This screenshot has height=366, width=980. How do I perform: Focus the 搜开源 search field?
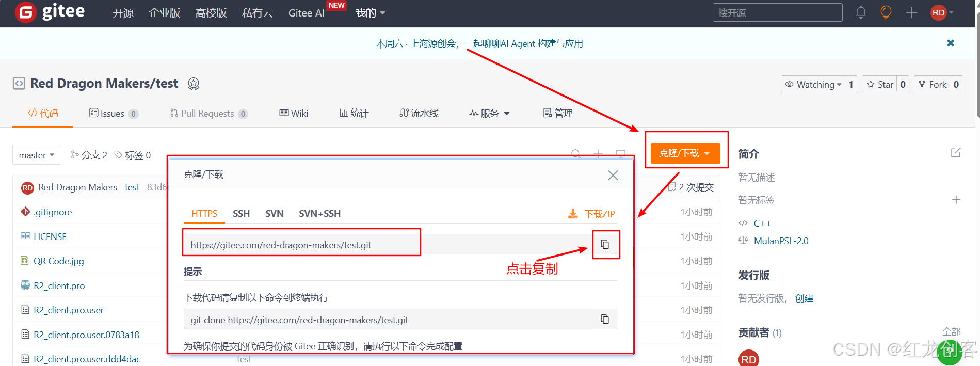[x=777, y=12]
